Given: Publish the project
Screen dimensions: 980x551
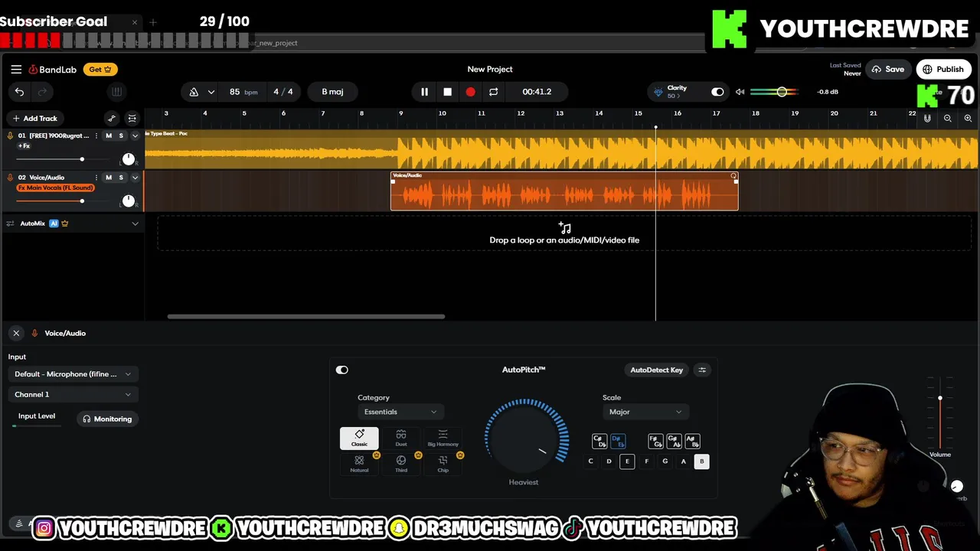Looking at the screenshot, I should (943, 69).
